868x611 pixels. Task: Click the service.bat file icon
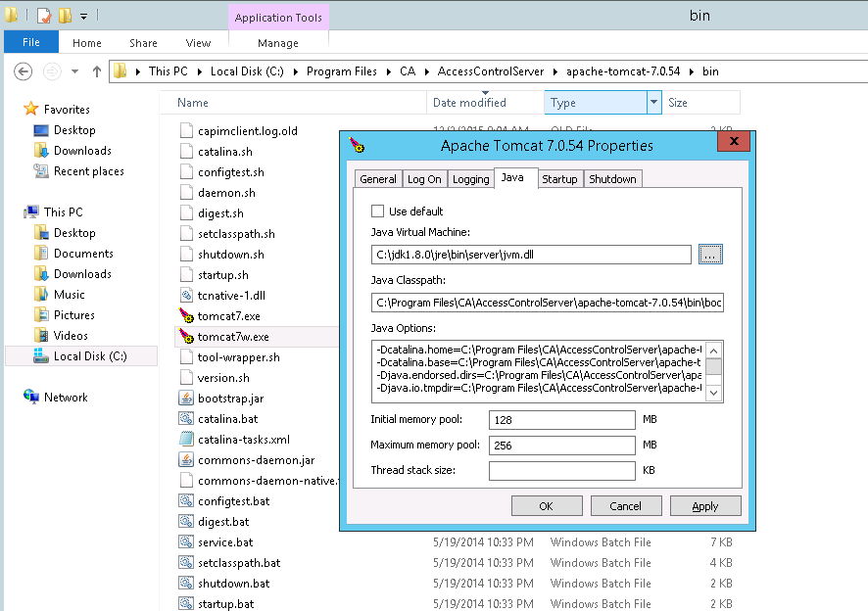tap(186, 541)
